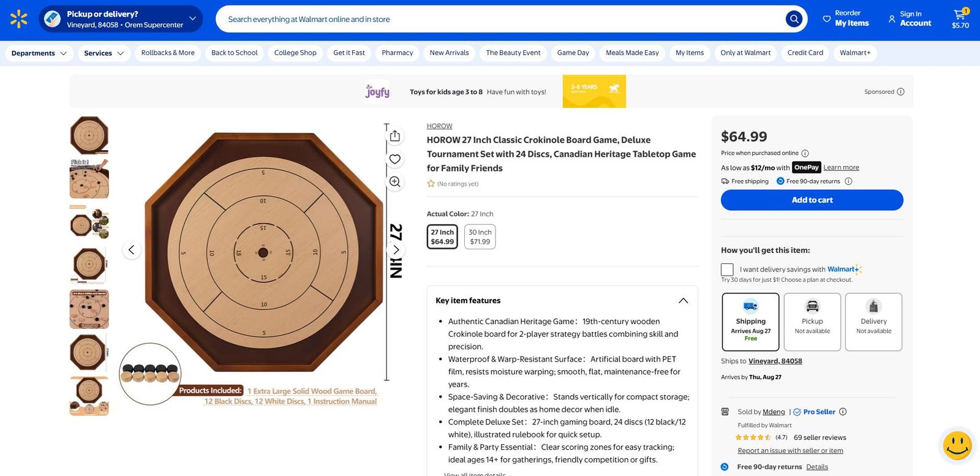Open the smiley feedback chat icon
Viewport: 980px width, 476px height.
click(x=957, y=445)
